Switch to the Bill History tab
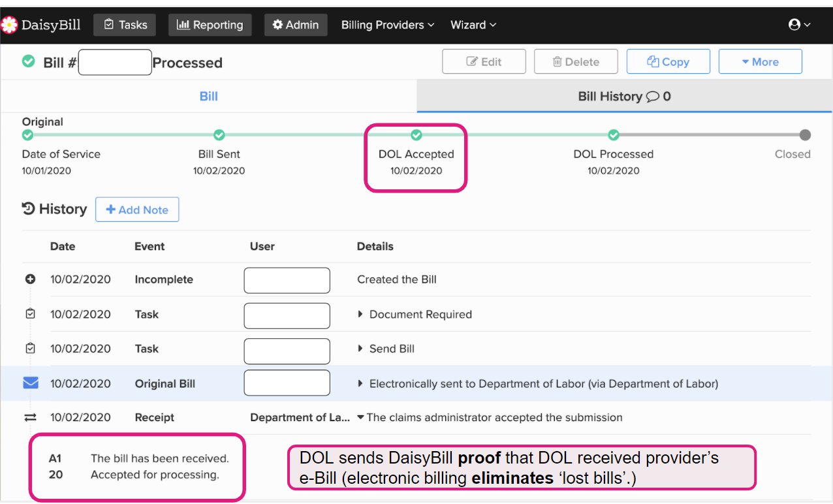 [x=624, y=97]
